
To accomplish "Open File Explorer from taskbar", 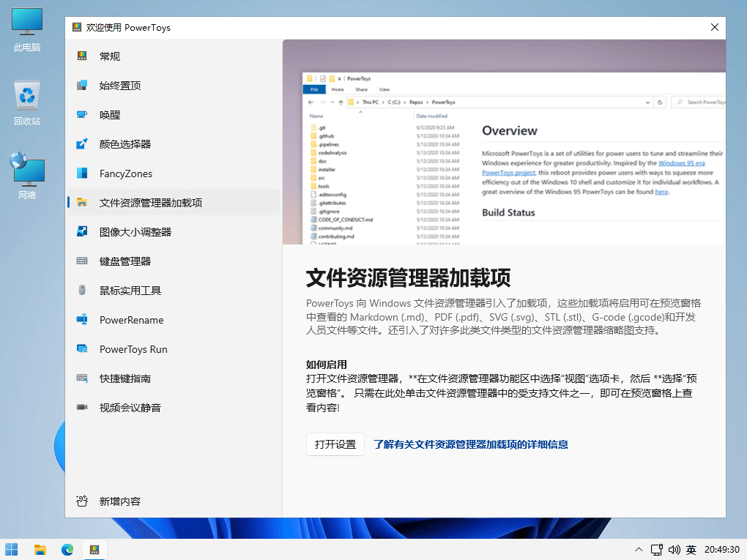I will click(x=40, y=550).
